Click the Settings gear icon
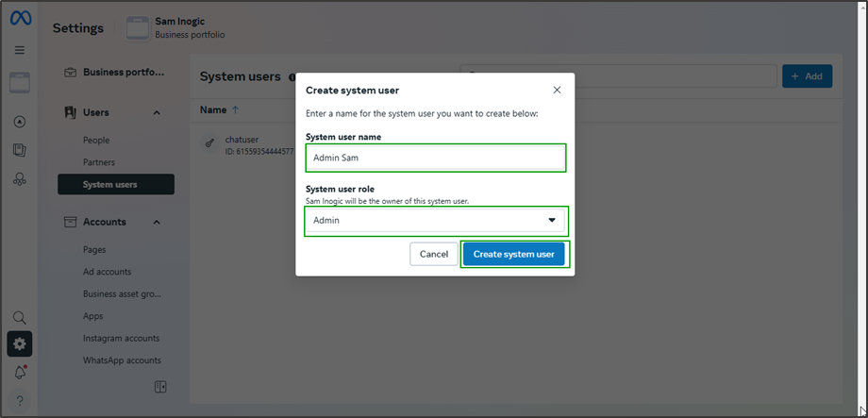Viewport: 868px width, 418px height. [20, 343]
